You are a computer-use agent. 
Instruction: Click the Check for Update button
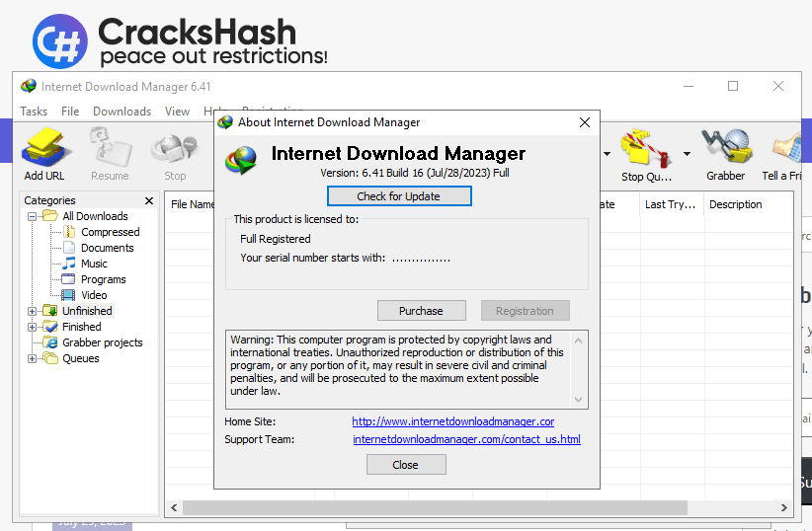pos(399,196)
